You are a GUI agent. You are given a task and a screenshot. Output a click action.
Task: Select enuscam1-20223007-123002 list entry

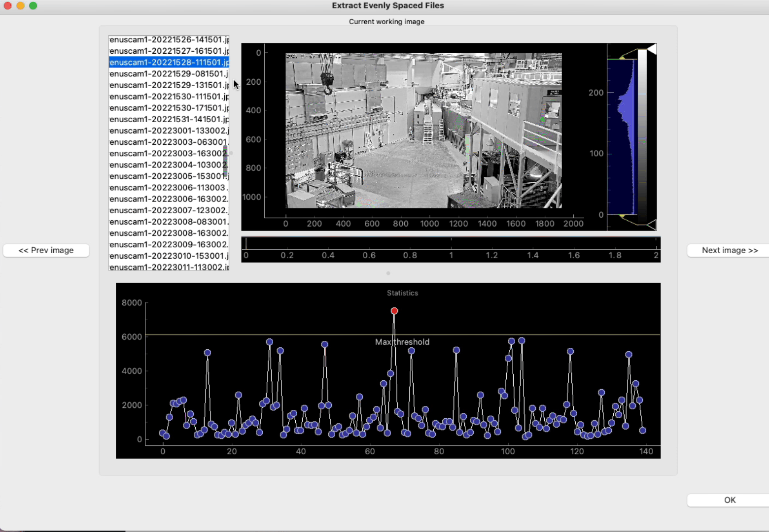169,210
